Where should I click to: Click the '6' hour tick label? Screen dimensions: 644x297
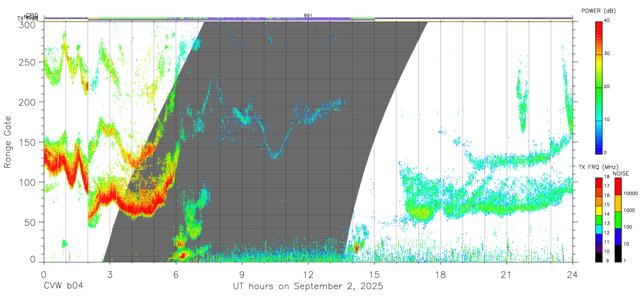(176, 274)
